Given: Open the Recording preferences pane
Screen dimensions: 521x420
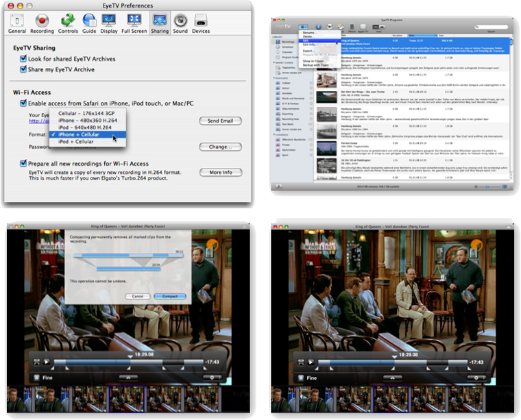Looking at the screenshot, I should 42,23.
